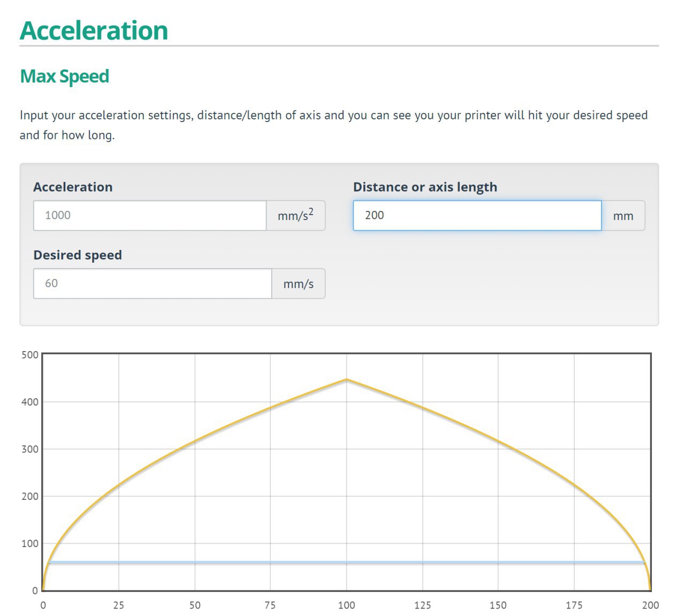Click the 300 label on the y-axis
This screenshot has width=685, height=616.
coord(30,449)
